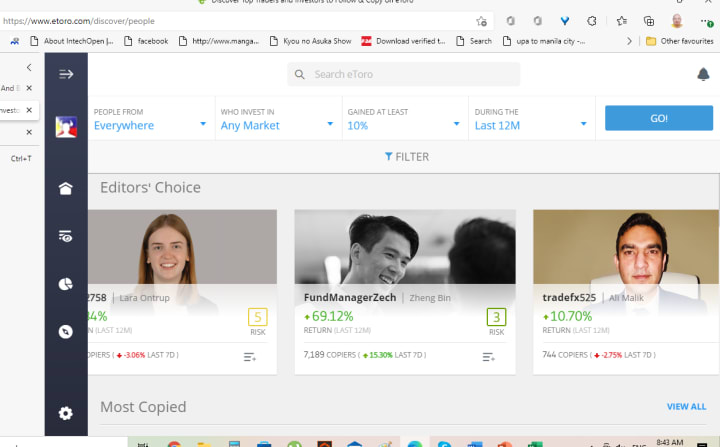Open FundManagerZech's profile photo
The image size is (720, 447).
pos(405,247)
